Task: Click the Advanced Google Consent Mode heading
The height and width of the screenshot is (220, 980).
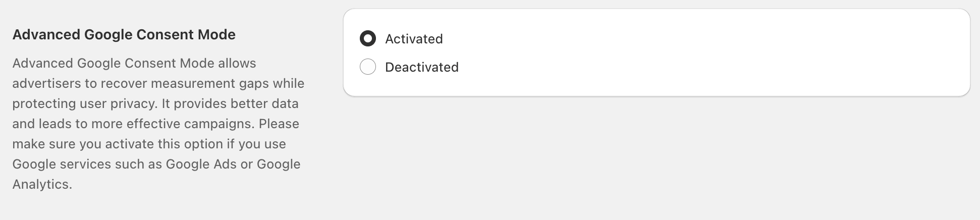Action: coord(124,35)
